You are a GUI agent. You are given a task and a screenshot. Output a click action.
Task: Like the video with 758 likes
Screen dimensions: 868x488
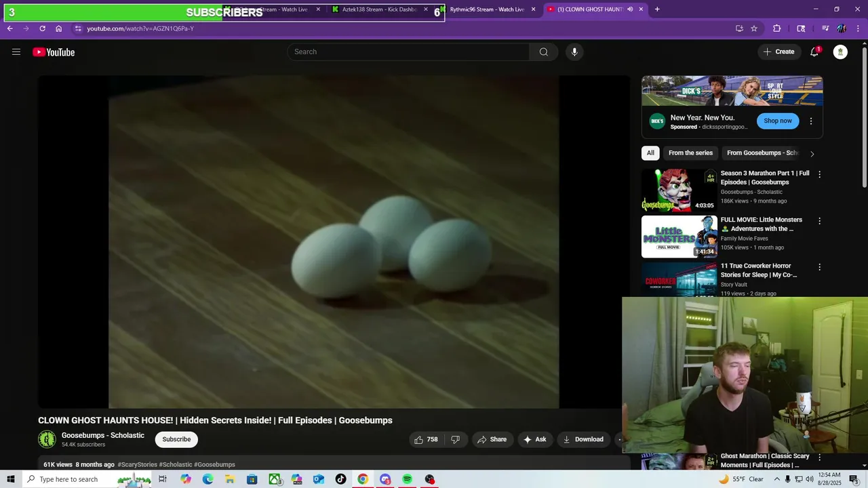pyautogui.click(x=426, y=439)
